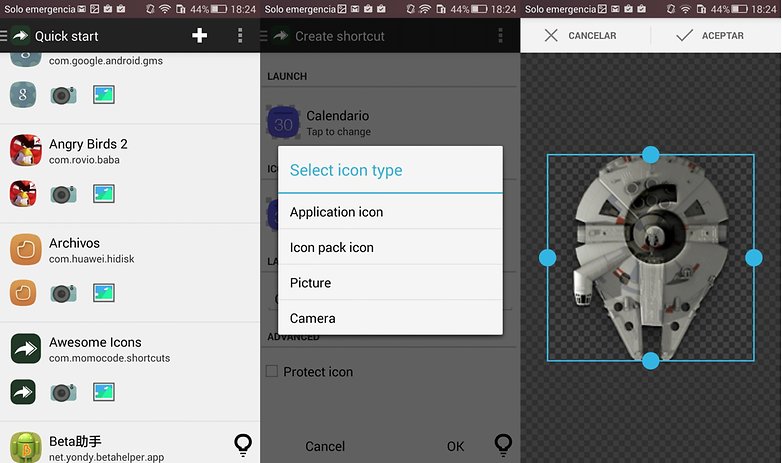Tap camera icon under Awesome Icons
The width and height of the screenshot is (782, 463).
pos(63,393)
